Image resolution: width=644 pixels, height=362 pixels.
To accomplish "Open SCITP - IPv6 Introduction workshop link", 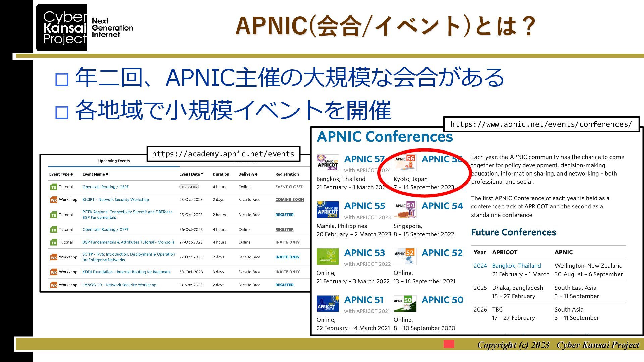I will [129, 257].
